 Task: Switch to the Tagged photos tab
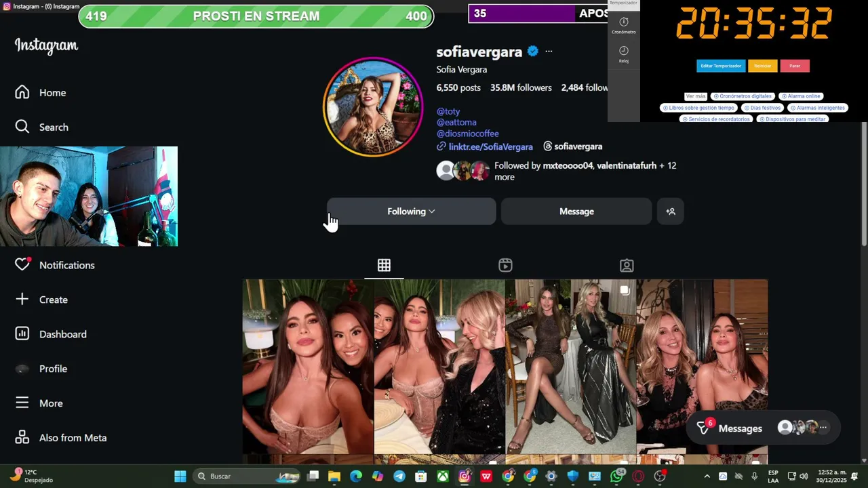click(x=627, y=266)
